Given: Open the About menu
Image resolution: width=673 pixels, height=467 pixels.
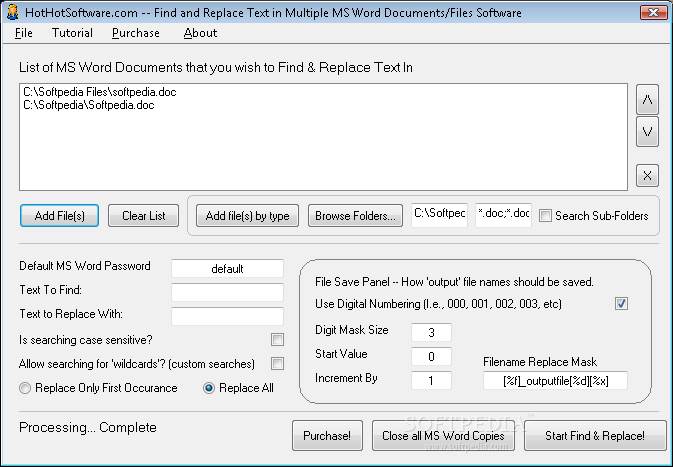Looking at the screenshot, I should coord(200,33).
